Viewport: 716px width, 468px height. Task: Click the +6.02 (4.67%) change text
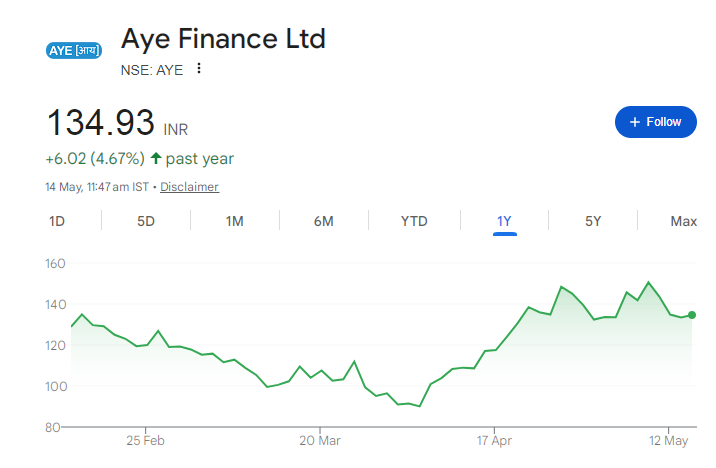pos(95,159)
